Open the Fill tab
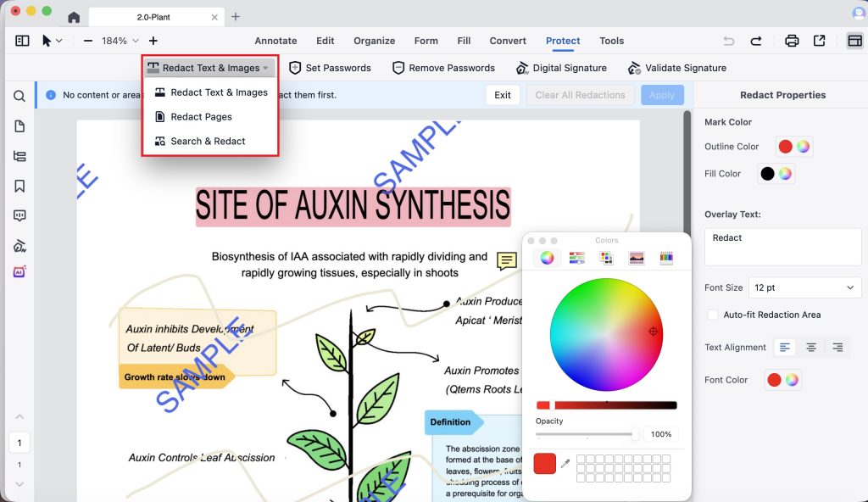The height and width of the screenshot is (502, 868). (x=464, y=41)
